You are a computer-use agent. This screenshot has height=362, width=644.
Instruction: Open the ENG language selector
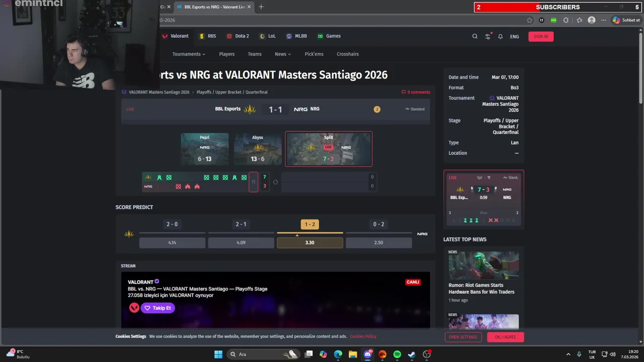514,36
